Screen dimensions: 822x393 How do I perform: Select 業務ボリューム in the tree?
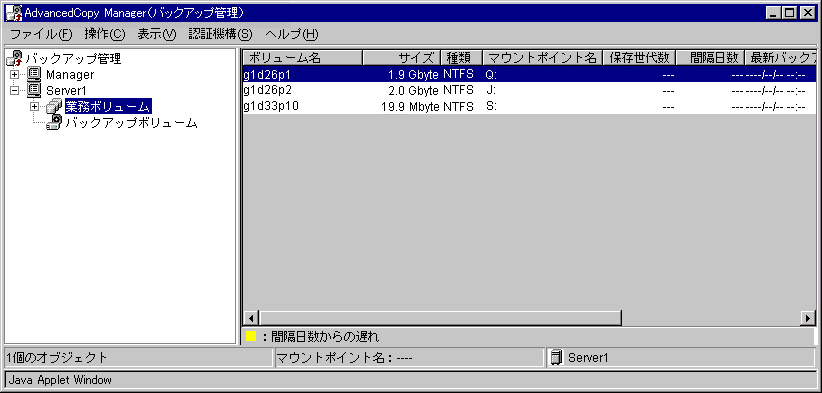click(x=108, y=107)
